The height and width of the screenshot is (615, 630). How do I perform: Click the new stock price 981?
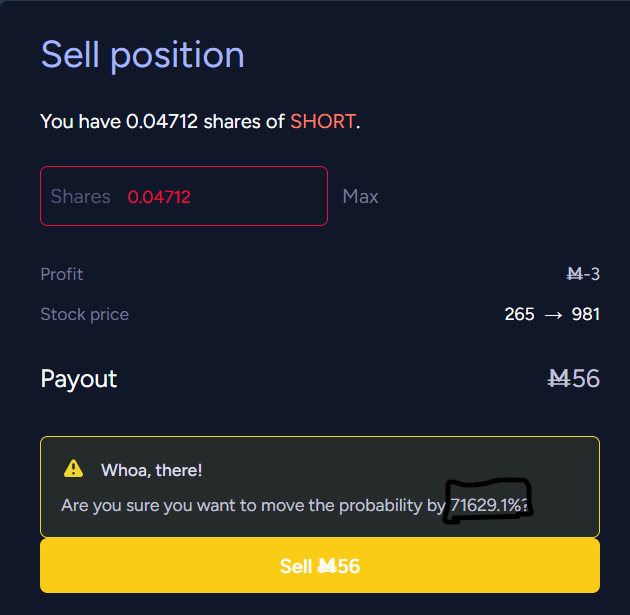pos(584,314)
